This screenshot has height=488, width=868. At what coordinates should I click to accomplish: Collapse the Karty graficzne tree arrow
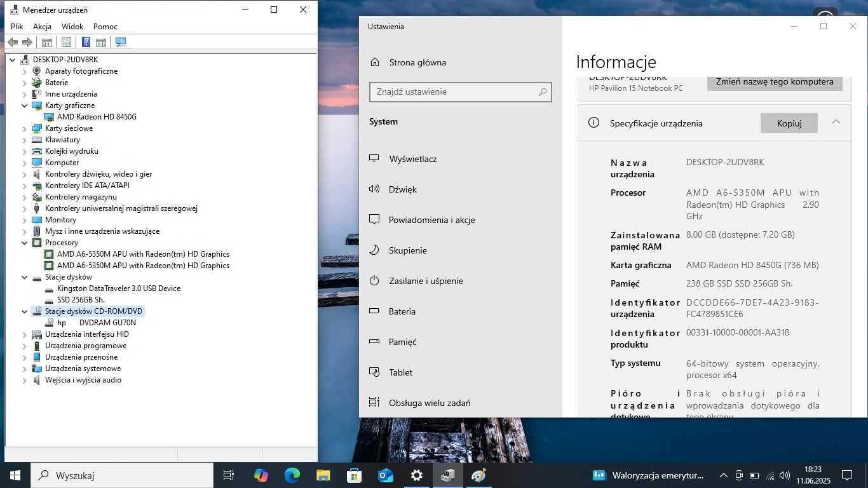[25, 105]
